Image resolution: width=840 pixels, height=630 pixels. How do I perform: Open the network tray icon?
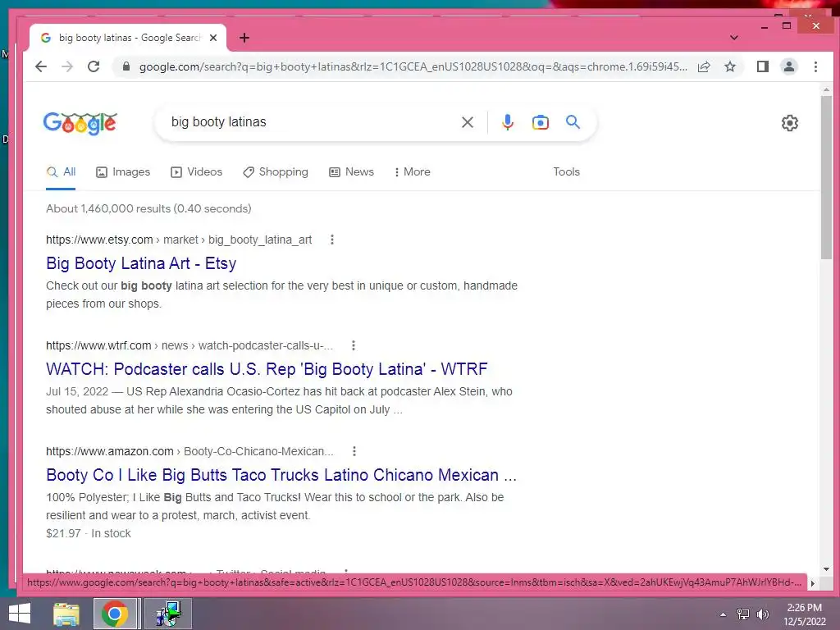coord(743,614)
